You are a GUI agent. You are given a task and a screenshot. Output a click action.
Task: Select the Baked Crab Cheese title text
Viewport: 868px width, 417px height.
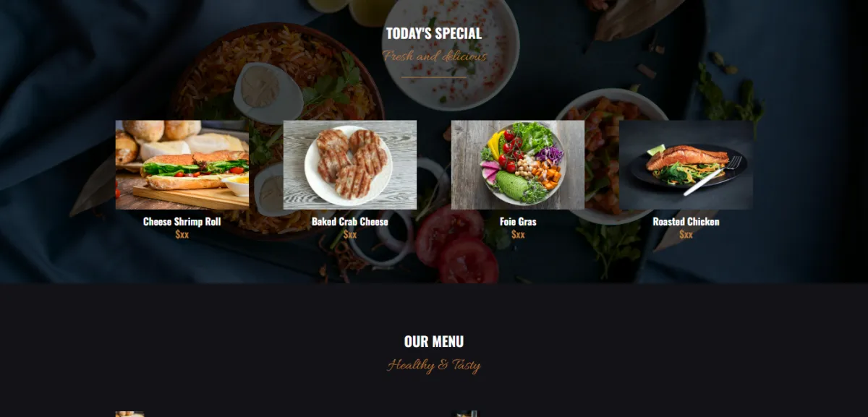(x=350, y=222)
